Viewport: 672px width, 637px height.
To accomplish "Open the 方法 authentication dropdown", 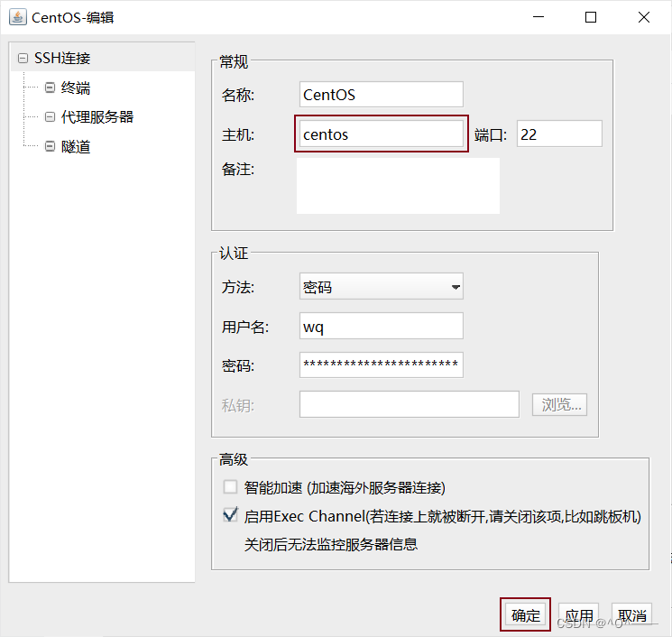I will pos(381,286).
